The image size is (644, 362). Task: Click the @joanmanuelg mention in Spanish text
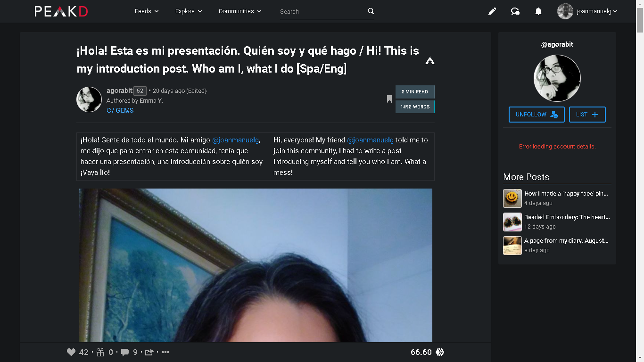[x=235, y=140]
